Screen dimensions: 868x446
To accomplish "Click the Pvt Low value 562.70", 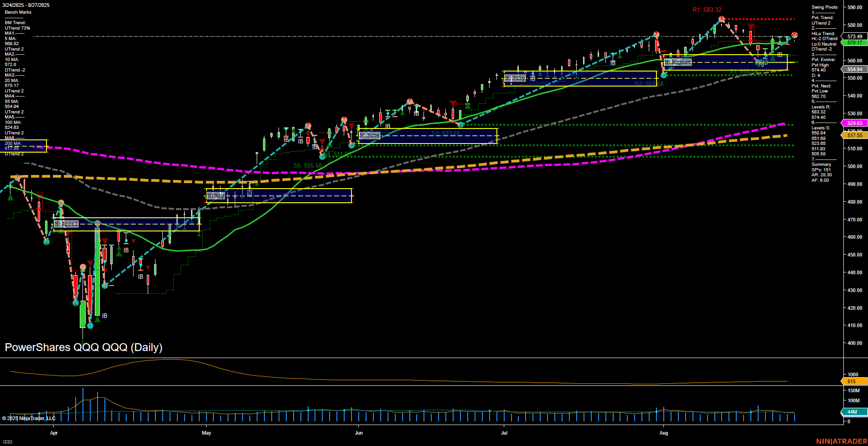I will point(818,97).
